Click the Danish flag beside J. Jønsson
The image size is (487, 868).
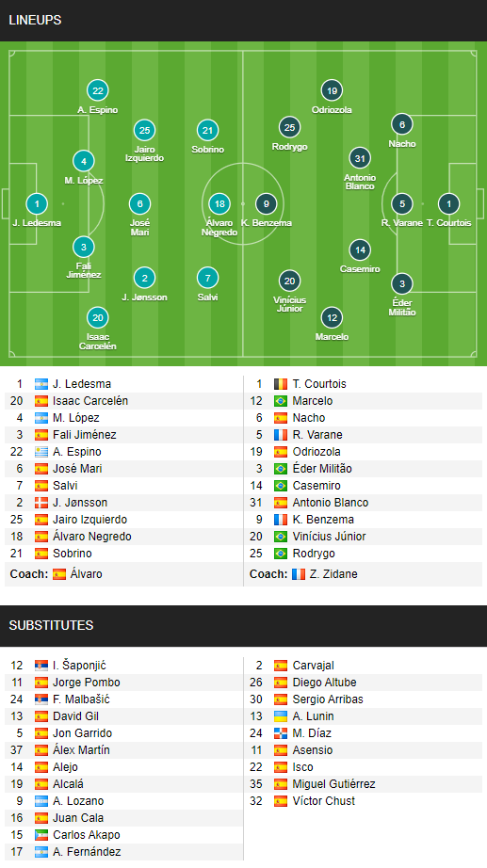41,503
